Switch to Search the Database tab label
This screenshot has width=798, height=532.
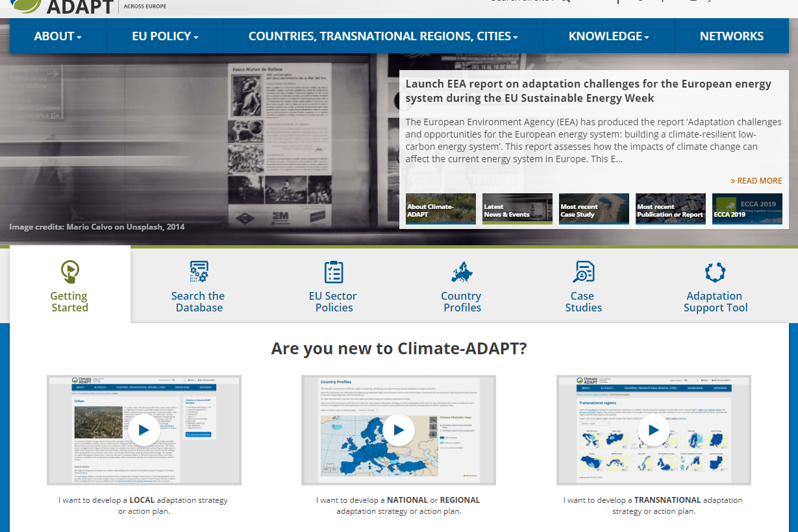199,302
